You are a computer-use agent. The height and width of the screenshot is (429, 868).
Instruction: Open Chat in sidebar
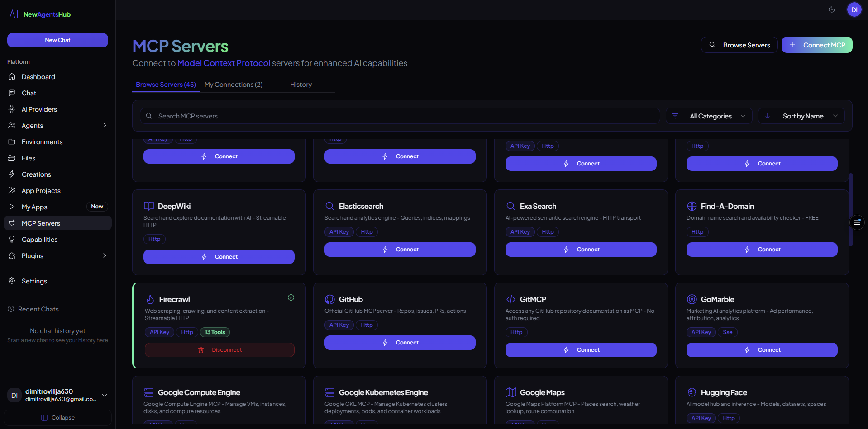tap(57, 93)
